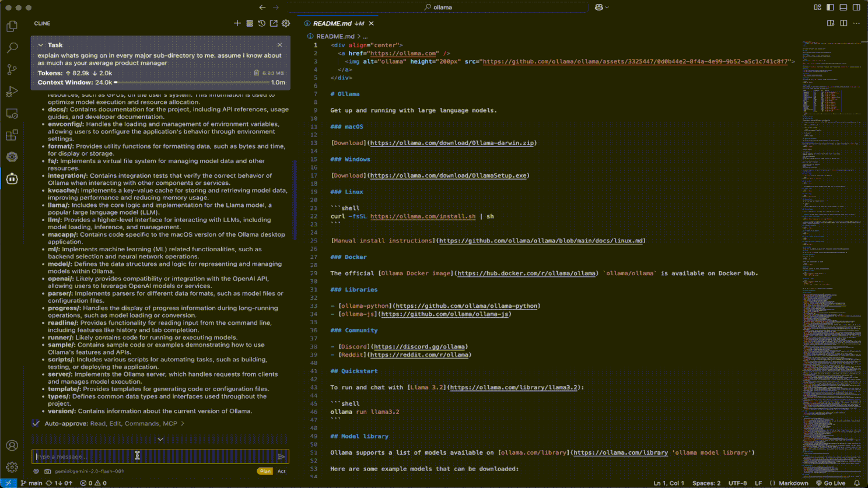This screenshot has width=868, height=488.
Task: Open the ollama command center search box
Action: coord(438,8)
